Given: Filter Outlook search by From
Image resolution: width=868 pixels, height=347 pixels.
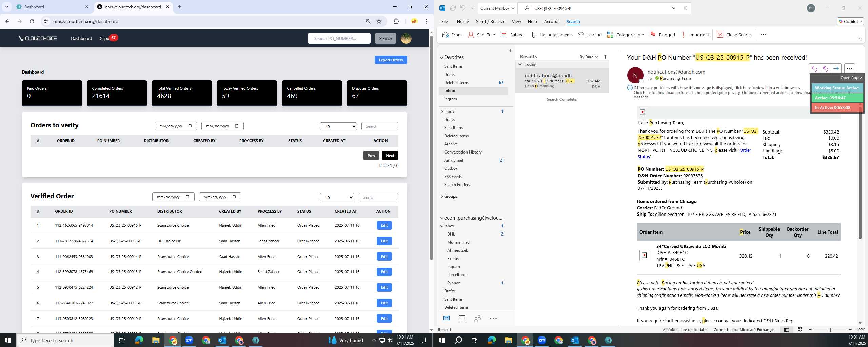Looking at the screenshot, I should pyautogui.click(x=452, y=35).
